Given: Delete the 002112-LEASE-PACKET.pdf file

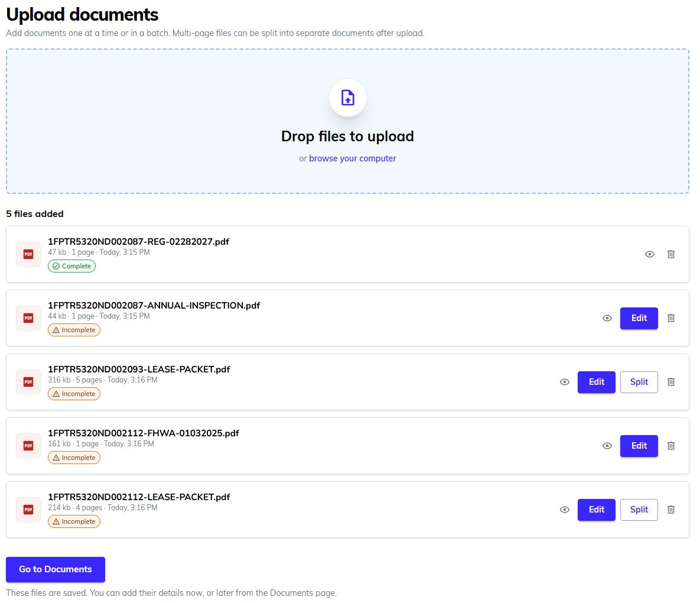Looking at the screenshot, I should pos(670,510).
